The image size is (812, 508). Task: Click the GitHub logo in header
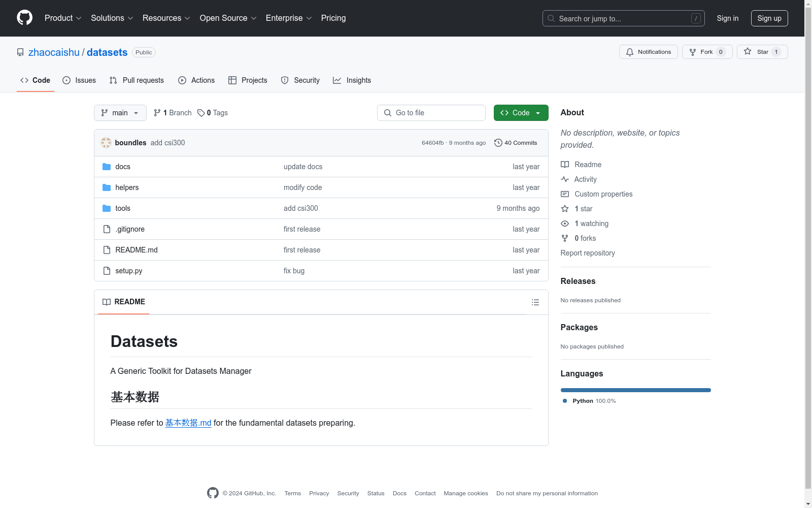click(24, 18)
